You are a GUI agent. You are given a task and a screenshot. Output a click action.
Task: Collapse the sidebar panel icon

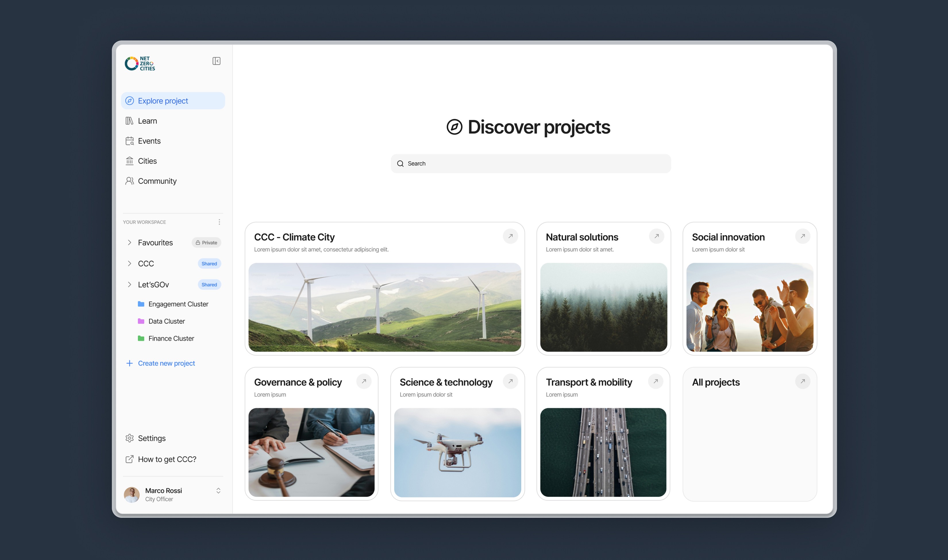point(216,61)
